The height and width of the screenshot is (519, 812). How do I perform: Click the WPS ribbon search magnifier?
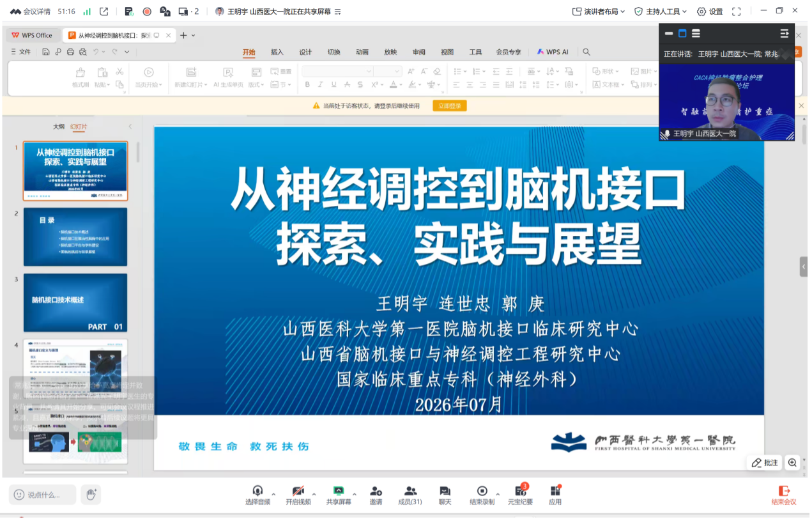tap(586, 52)
